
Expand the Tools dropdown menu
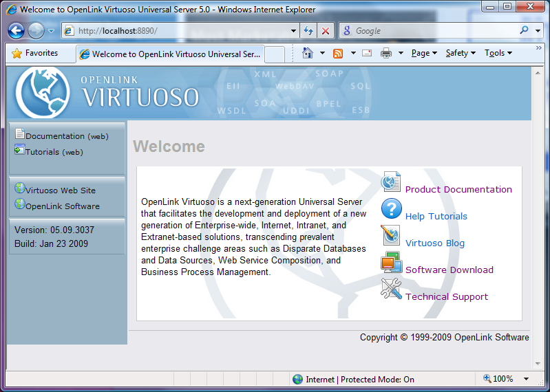coord(498,53)
